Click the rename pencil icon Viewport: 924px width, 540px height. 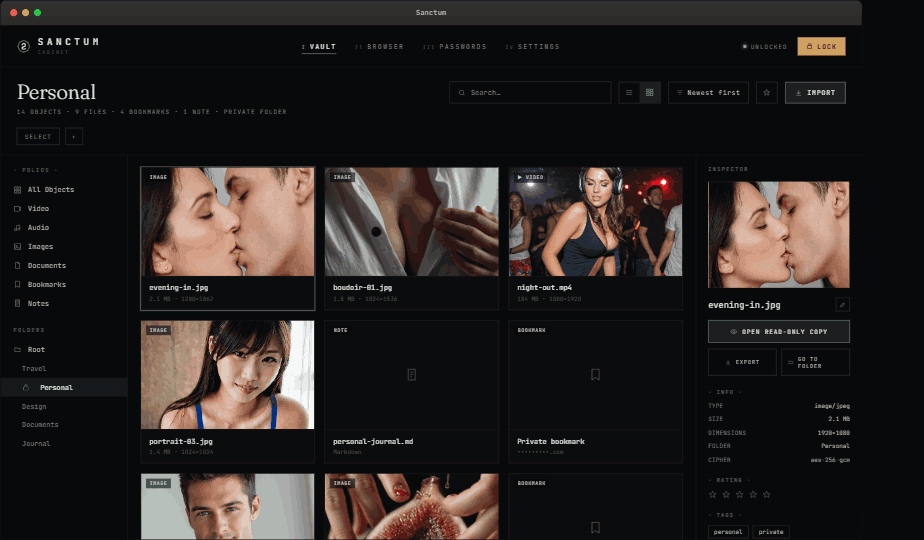843,305
